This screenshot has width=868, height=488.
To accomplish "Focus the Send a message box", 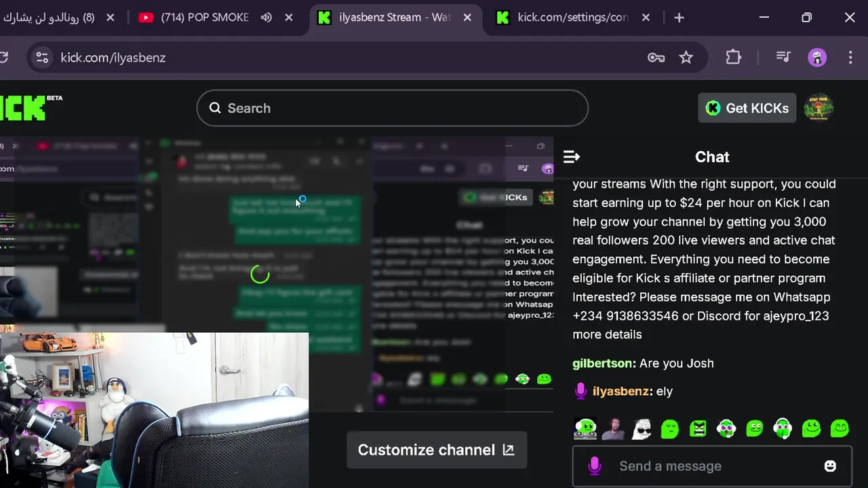I will (712, 466).
